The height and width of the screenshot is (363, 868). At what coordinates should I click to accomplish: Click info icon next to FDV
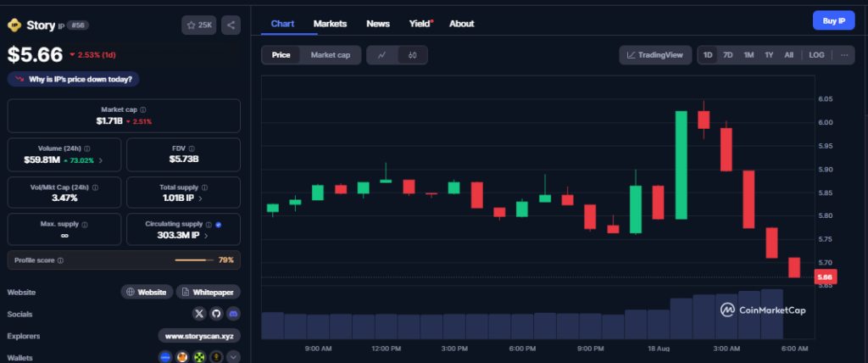tap(192, 148)
